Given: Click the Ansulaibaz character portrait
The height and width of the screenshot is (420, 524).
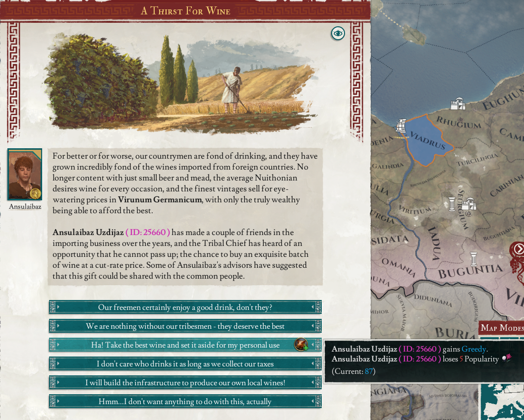Looking at the screenshot, I should coord(24,175).
